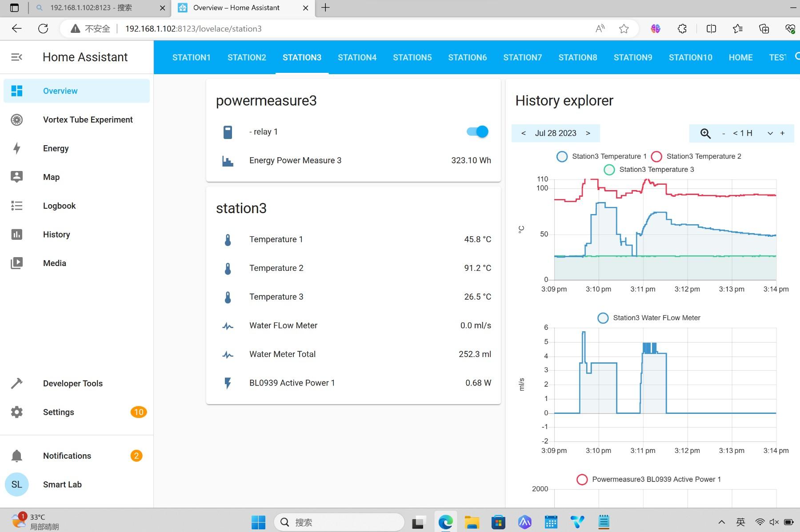Click the BL0939 Active Power flash icon
The image size is (800, 532).
228,383
